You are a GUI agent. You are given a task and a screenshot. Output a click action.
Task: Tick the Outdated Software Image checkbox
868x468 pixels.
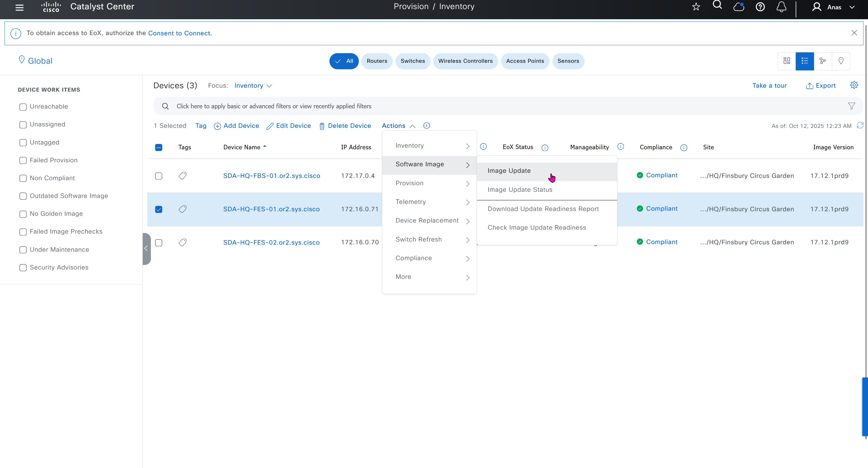(x=23, y=196)
